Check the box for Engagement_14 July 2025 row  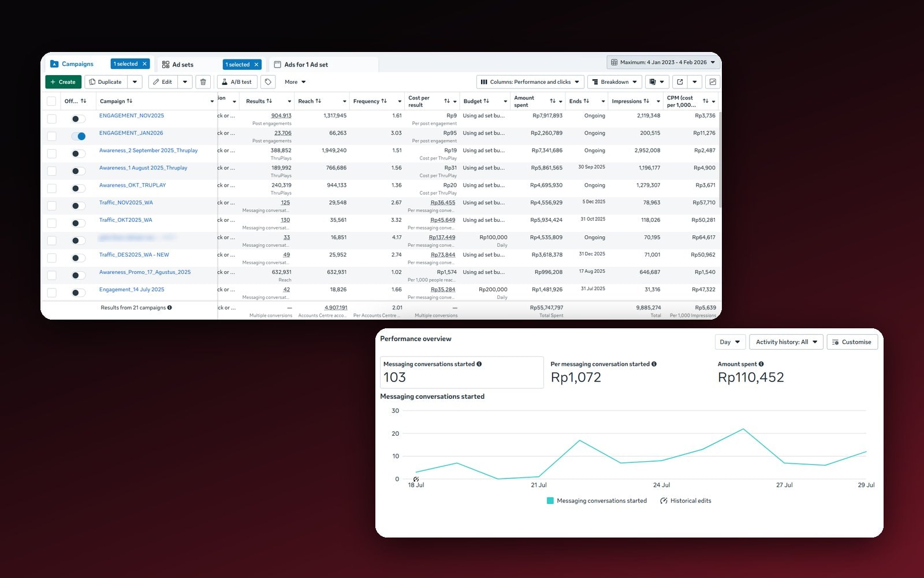pyautogui.click(x=51, y=292)
